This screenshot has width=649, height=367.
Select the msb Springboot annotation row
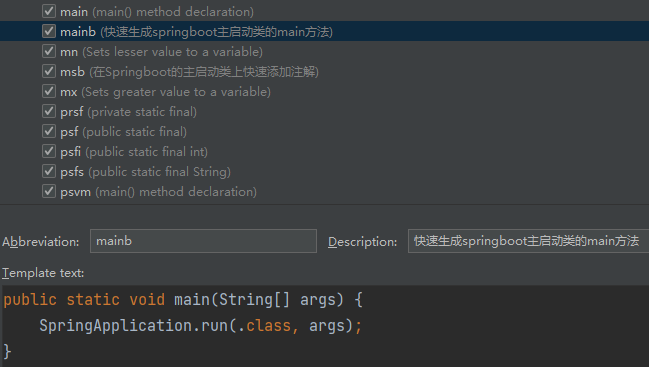tap(324, 71)
